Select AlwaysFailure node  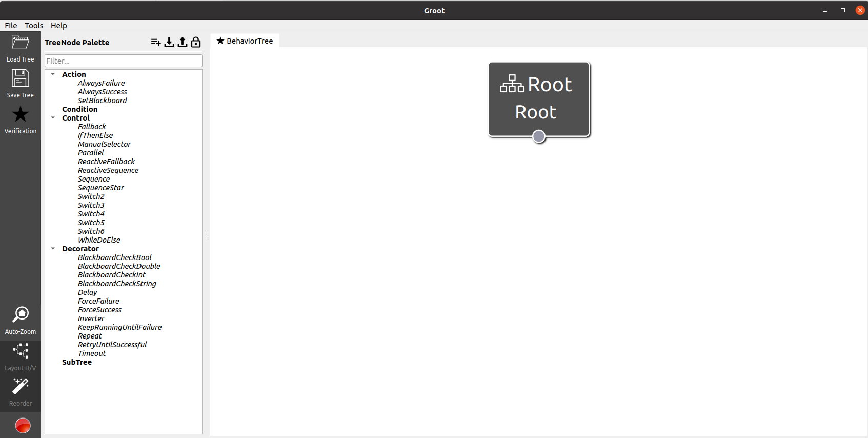point(102,83)
